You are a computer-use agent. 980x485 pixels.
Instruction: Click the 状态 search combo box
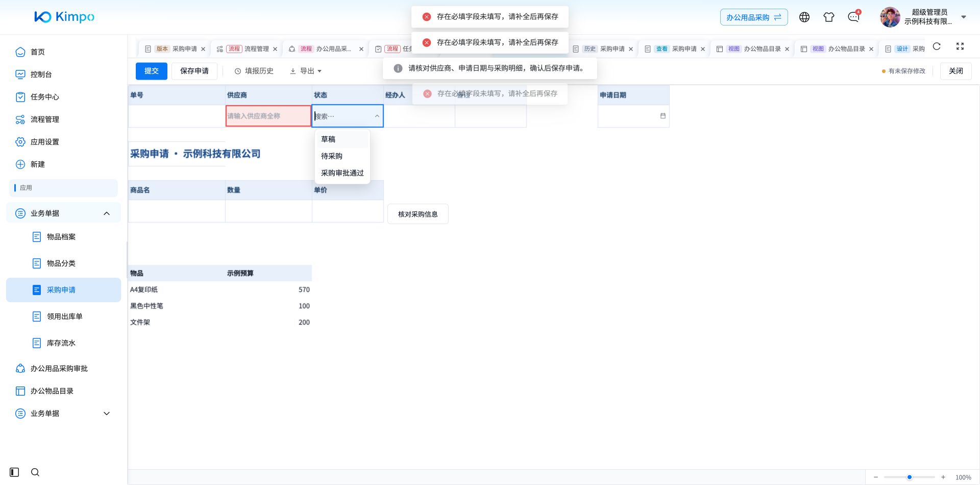click(x=348, y=116)
